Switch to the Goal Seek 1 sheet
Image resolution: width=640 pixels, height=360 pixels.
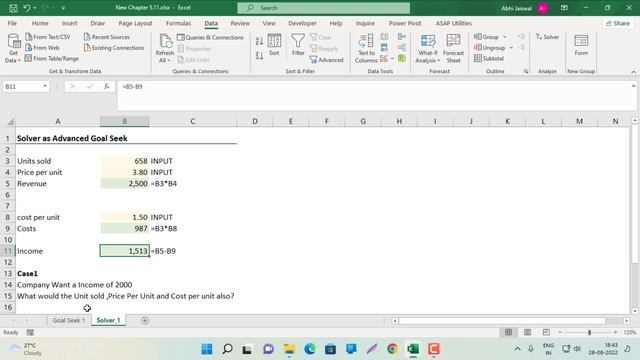pos(69,320)
